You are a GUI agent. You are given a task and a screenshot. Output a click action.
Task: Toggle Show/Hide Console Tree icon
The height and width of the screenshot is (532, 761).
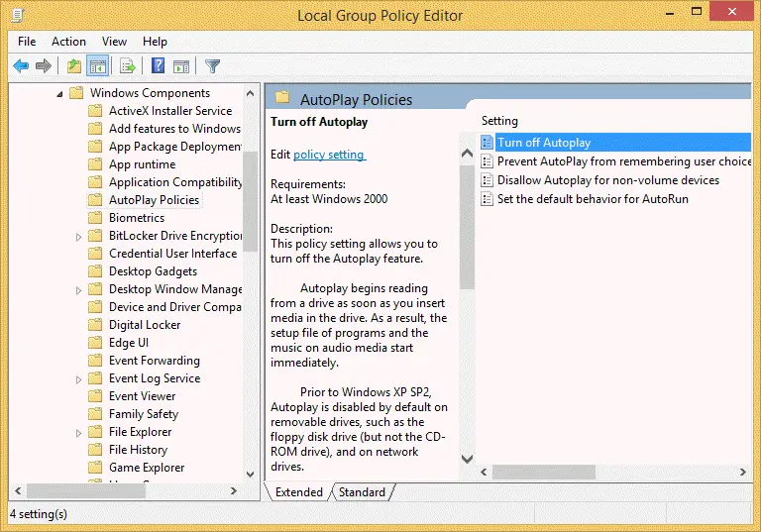[x=97, y=66]
